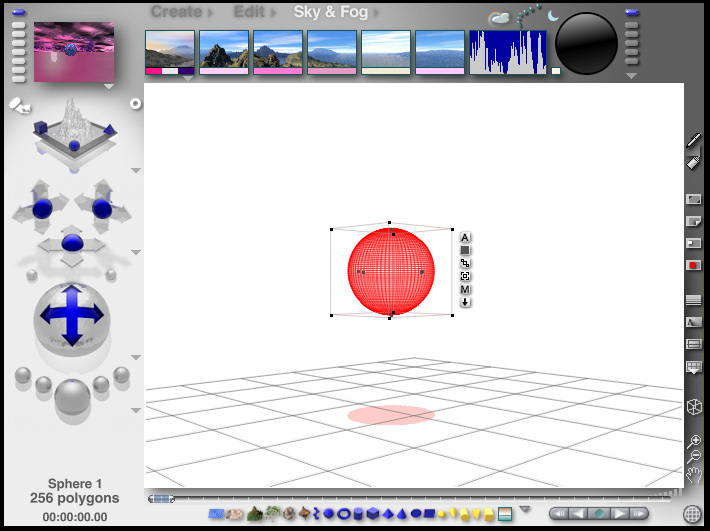Click the large center render sphere
710x531 pixels.
click(72, 397)
